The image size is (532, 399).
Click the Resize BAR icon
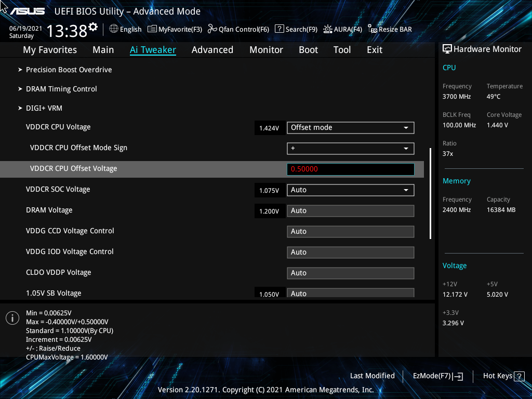tap(389, 29)
